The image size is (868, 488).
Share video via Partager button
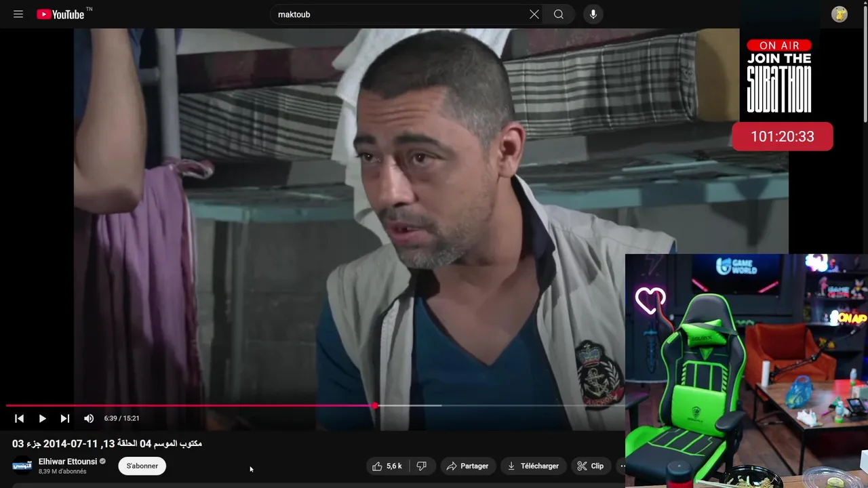tap(467, 466)
